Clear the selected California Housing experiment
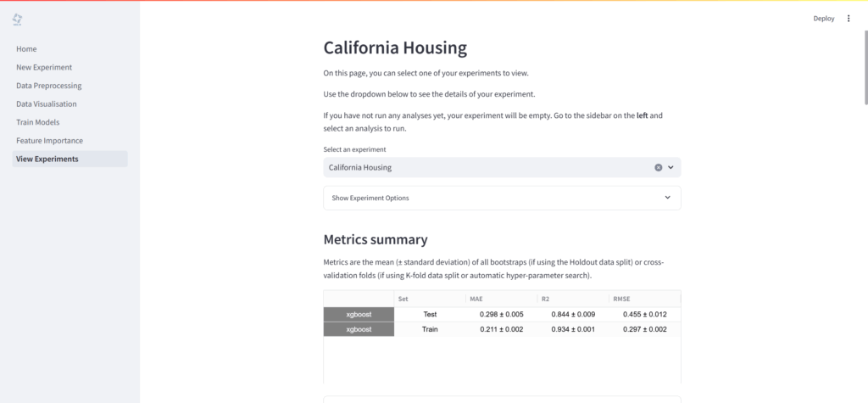The image size is (868, 403). coord(658,168)
